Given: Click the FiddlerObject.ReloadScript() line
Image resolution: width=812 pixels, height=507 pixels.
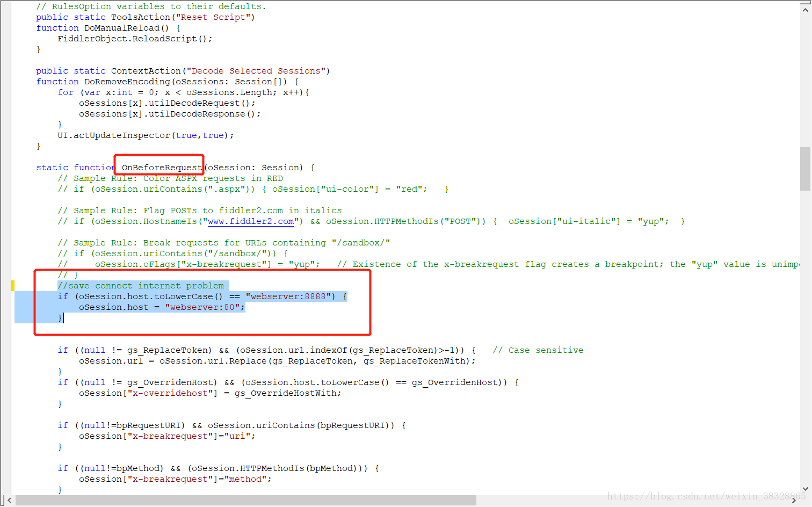Looking at the screenshot, I should coord(135,39).
